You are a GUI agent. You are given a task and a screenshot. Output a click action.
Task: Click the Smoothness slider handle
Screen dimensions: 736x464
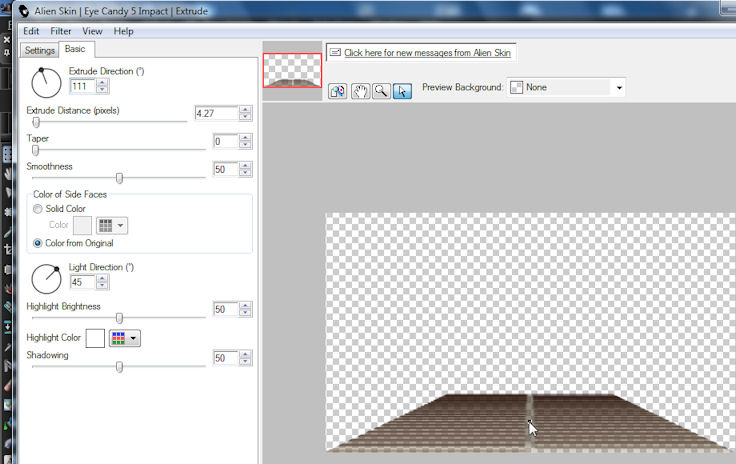[x=119, y=178]
